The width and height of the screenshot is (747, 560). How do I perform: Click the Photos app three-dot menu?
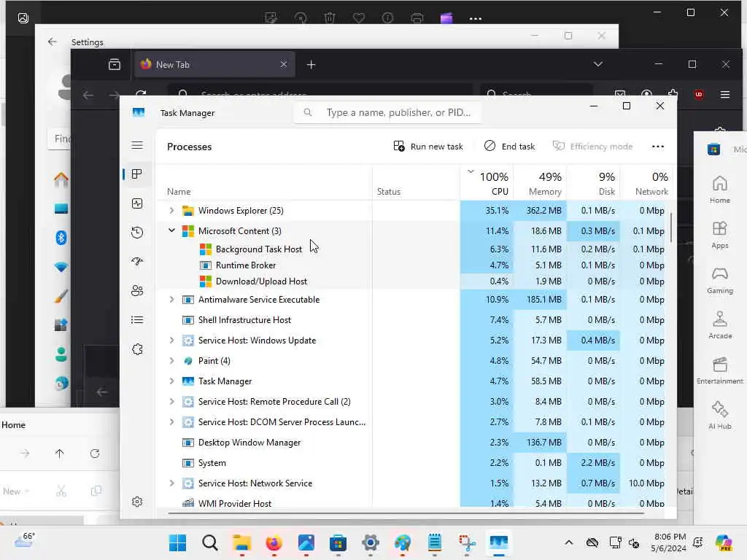click(x=476, y=18)
